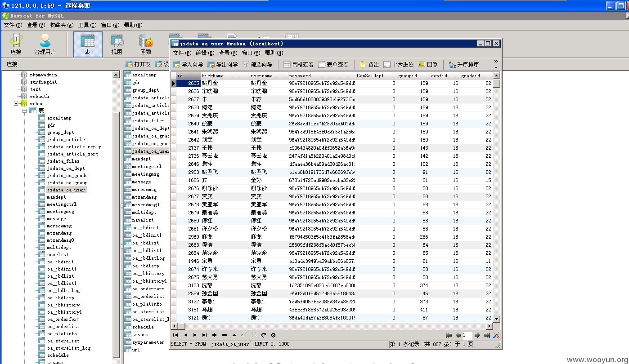
Task: Click the username column header
Action: coord(269,75)
